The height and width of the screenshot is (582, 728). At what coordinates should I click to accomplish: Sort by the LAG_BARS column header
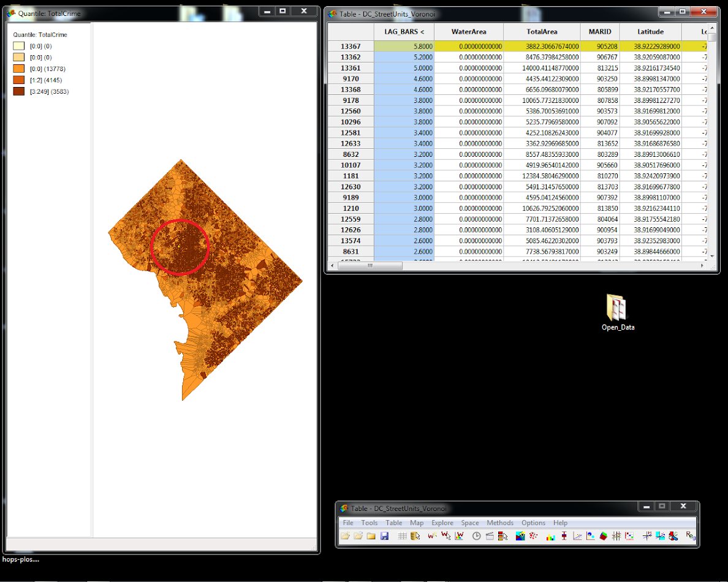pos(404,32)
